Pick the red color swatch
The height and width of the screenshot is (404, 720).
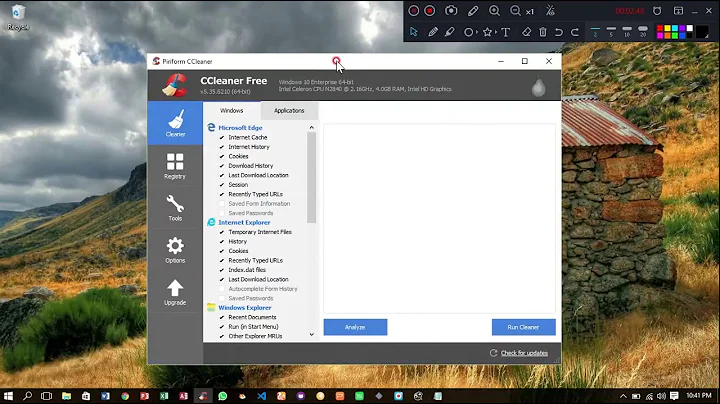[660, 28]
